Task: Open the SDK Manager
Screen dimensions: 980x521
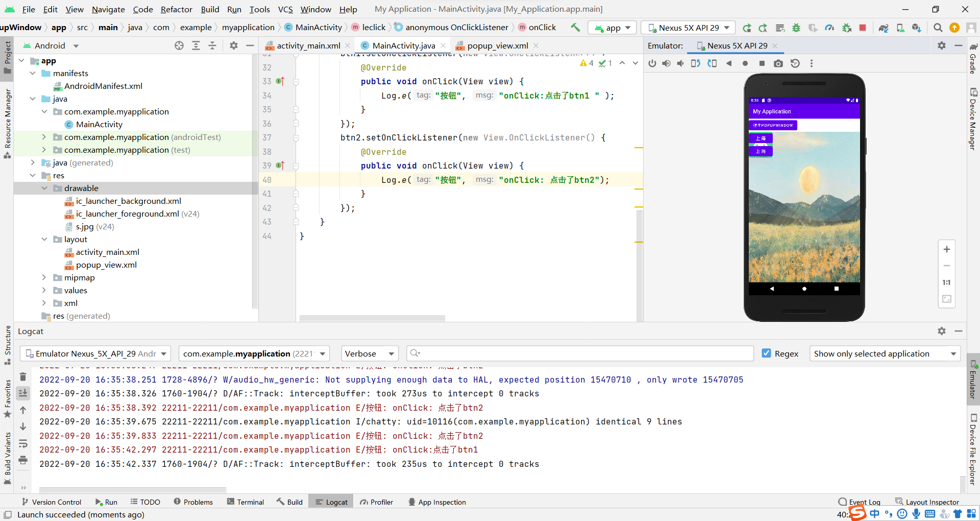Action: coord(916,28)
